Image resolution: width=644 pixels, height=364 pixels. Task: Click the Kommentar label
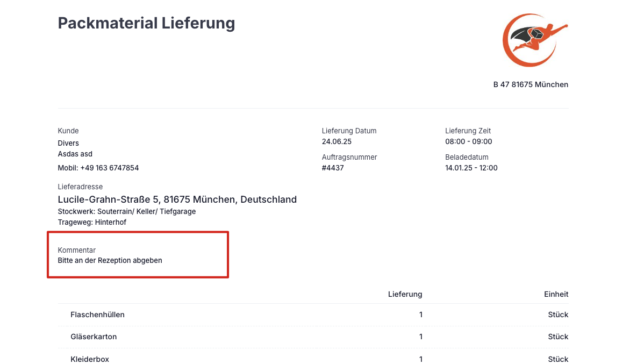pyautogui.click(x=76, y=250)
